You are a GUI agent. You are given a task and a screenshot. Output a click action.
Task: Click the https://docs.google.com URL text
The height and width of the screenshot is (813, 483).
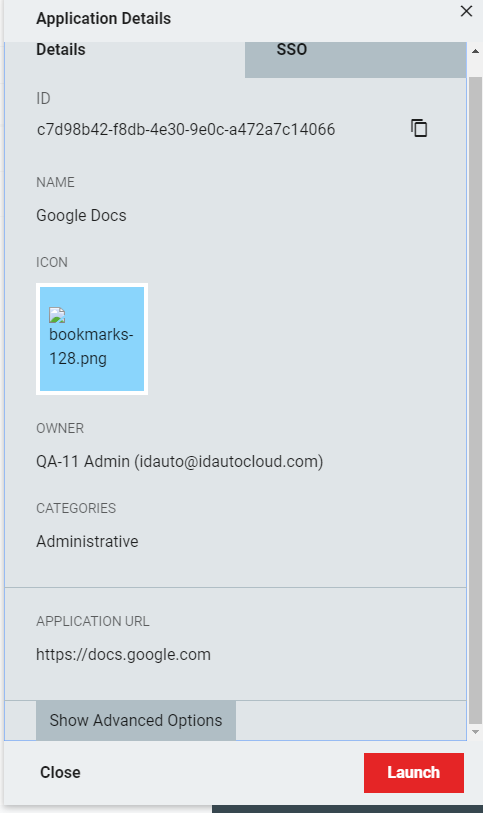coord(123,654)
